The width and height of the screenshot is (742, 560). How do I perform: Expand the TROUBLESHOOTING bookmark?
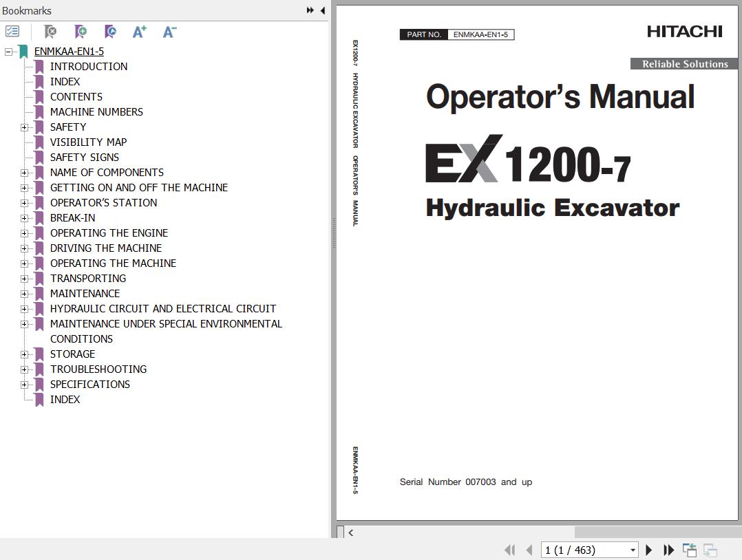pyautogui.click(x=24, y=369)
